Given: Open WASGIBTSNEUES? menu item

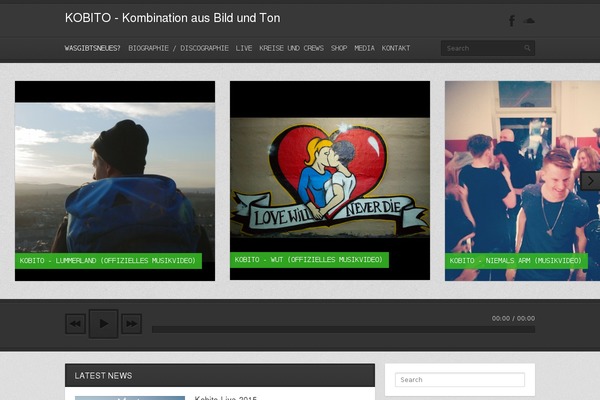Looking at the screenshot, I should [x=92, y=48].
